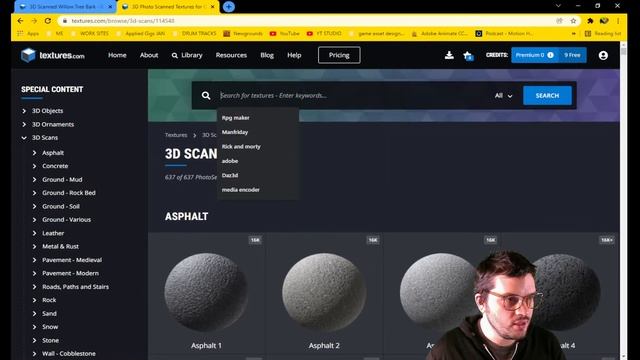Open the browser extensions puzzle icon

pos(590,21)
